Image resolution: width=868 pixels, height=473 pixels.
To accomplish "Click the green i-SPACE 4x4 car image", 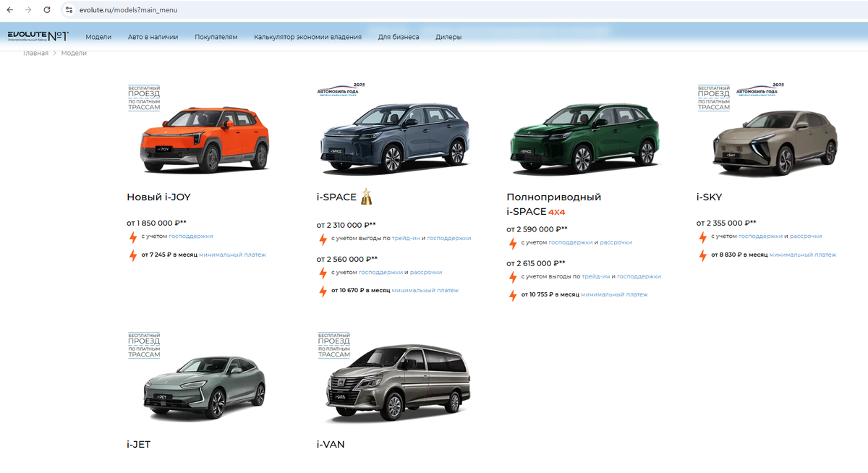I will 584,139.
